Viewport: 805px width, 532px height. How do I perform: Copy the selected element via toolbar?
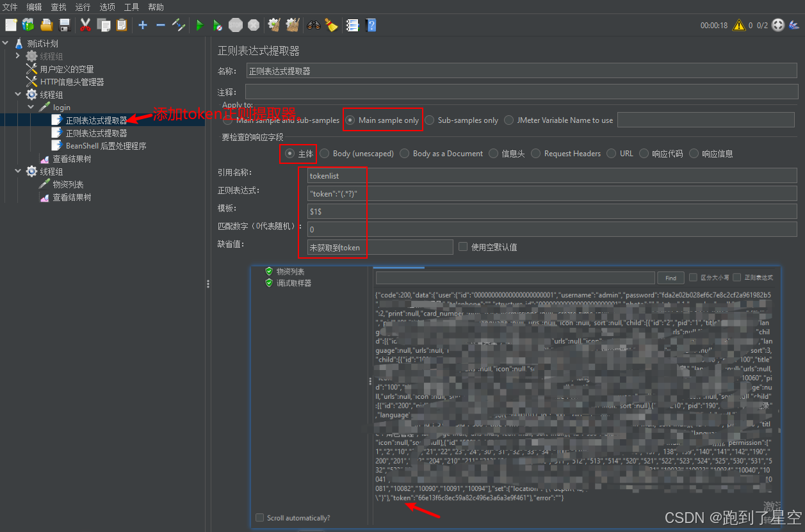click(x=103, y=25)
